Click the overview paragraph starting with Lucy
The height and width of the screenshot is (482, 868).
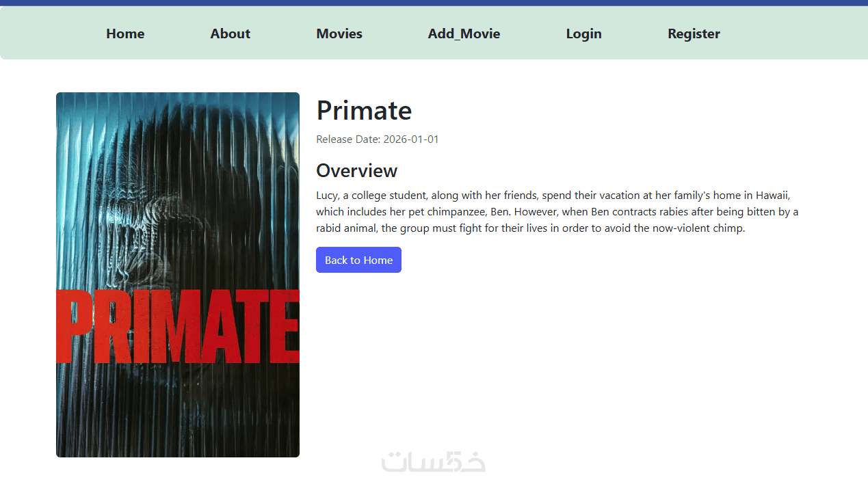(557, 212)
